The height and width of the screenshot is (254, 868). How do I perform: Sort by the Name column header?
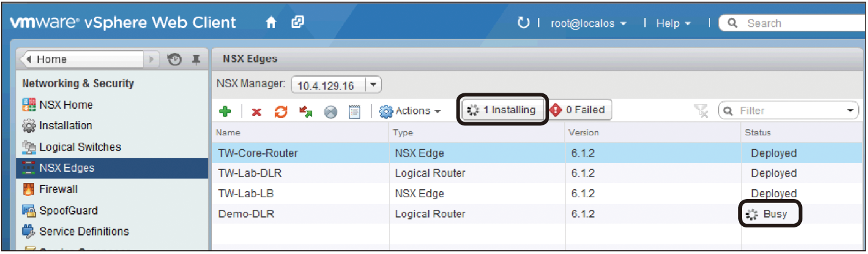tap(301, 132)
